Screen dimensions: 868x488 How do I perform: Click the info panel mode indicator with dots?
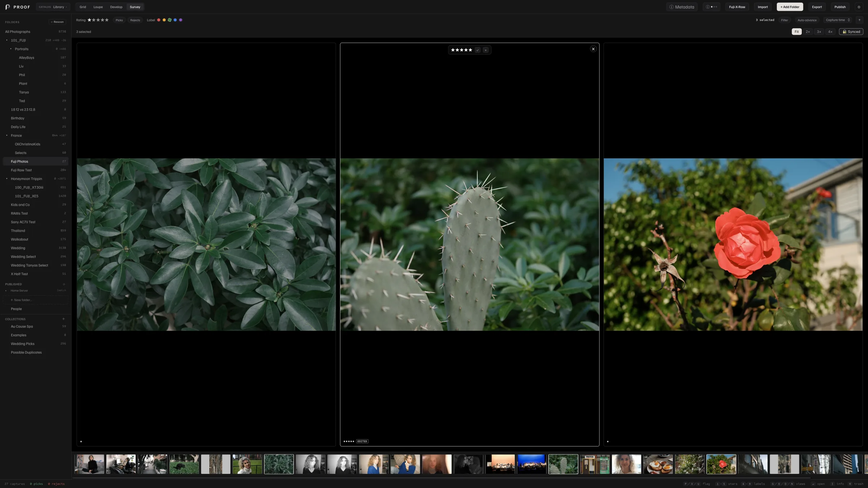[711, 7]
